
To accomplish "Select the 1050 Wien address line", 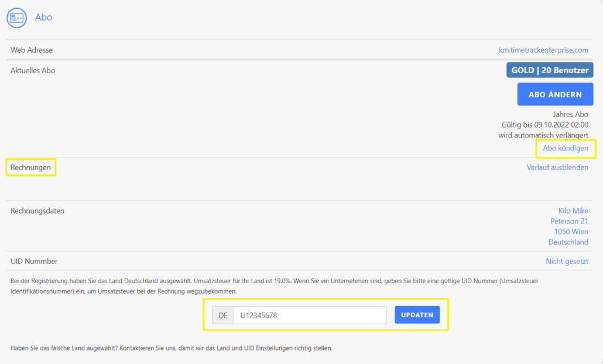I will (571, 232).
